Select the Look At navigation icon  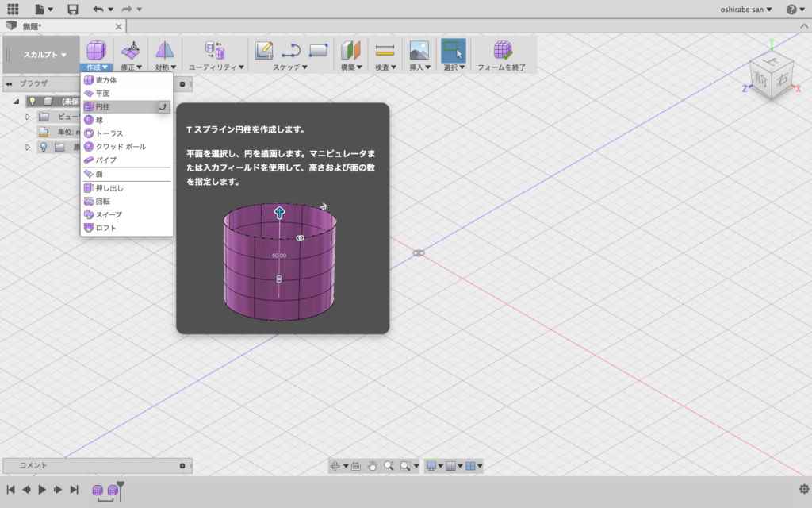356,466
